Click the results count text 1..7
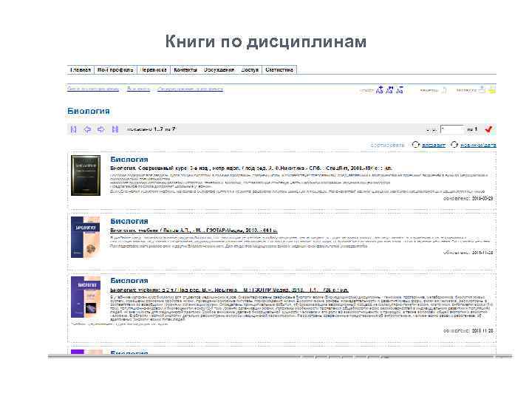Screen dimensions: 532x399 [151, 129]
